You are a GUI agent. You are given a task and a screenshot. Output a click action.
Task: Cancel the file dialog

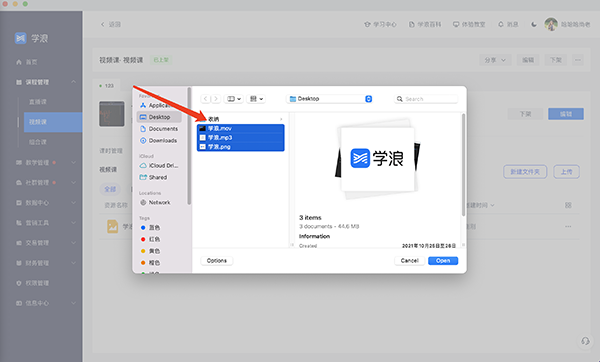tap(409, 261)
